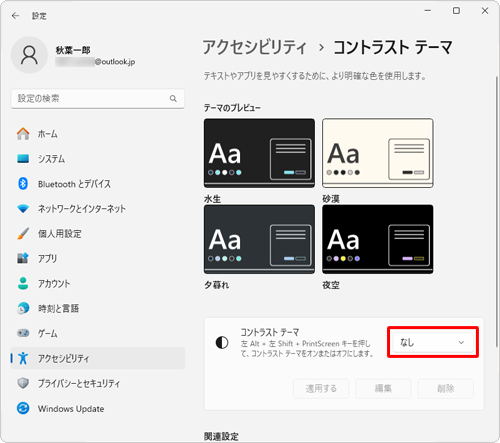Open the ホーム home icon page
Image resolution: width=500 pixels, height=443 pixels.
point(23,134)
